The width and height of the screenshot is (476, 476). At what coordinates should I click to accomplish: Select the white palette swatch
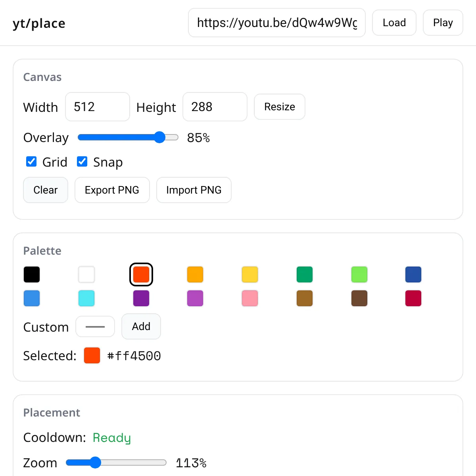[x=86, y=274]
